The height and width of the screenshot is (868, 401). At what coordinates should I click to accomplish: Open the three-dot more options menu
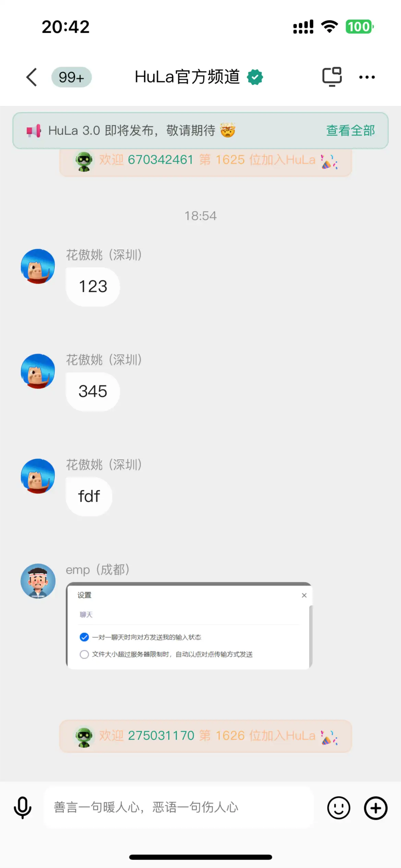(367, 77)
